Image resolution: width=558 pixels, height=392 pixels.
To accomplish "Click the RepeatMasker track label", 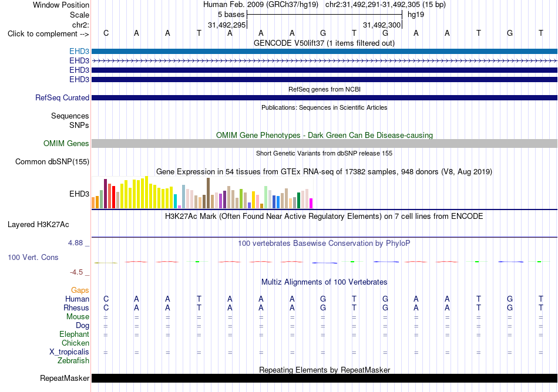I will [65, 378].
